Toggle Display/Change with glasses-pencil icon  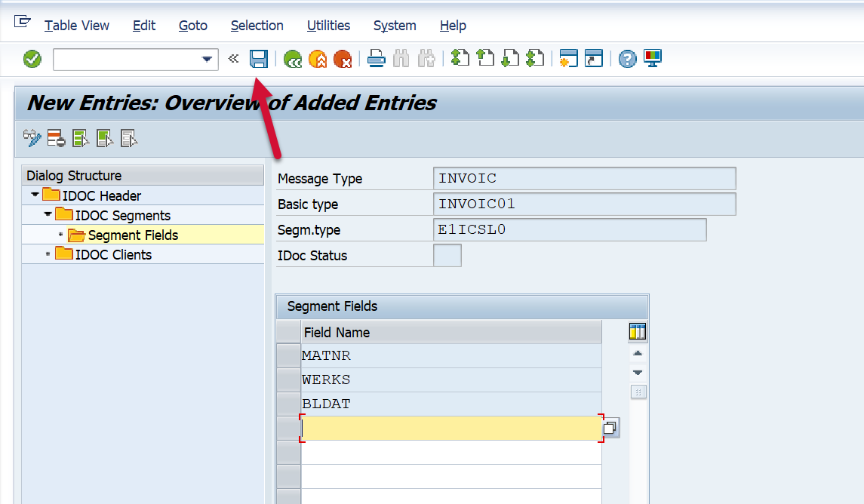pyautogui.click(x=32, y=138)
